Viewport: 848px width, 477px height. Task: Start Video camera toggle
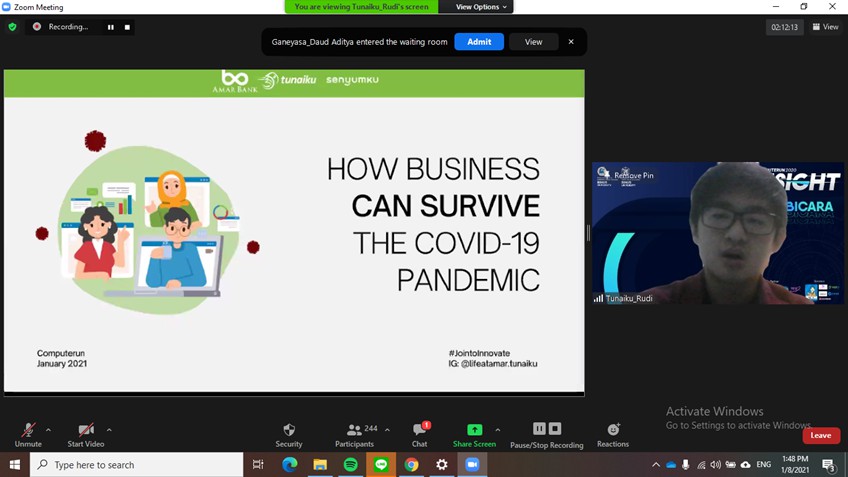point(86,435)
